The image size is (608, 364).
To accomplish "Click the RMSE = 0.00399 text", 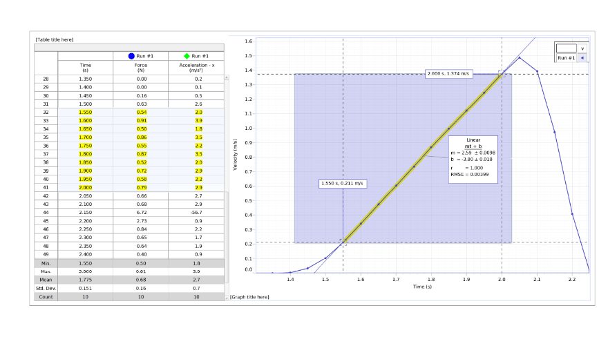I will tap(470, 175).
